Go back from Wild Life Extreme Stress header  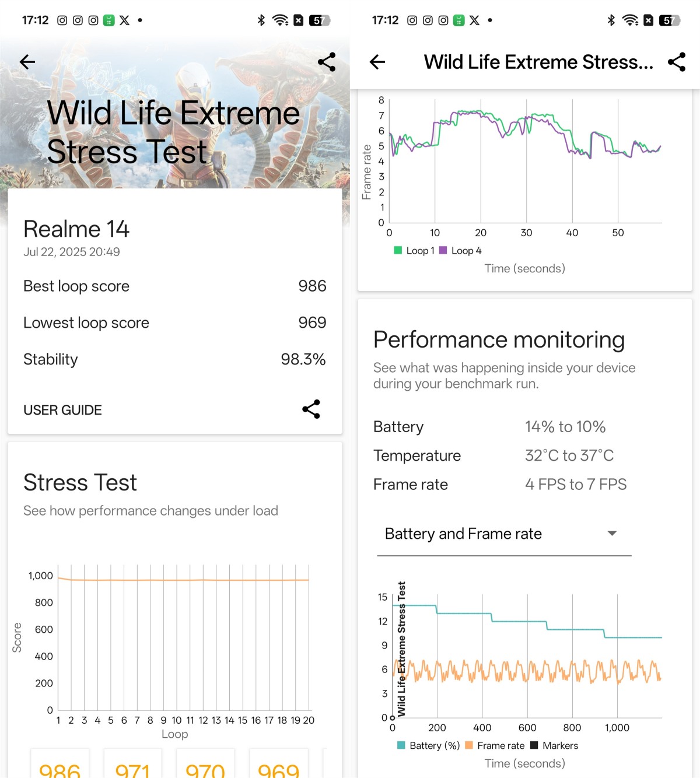click(377, 62)
